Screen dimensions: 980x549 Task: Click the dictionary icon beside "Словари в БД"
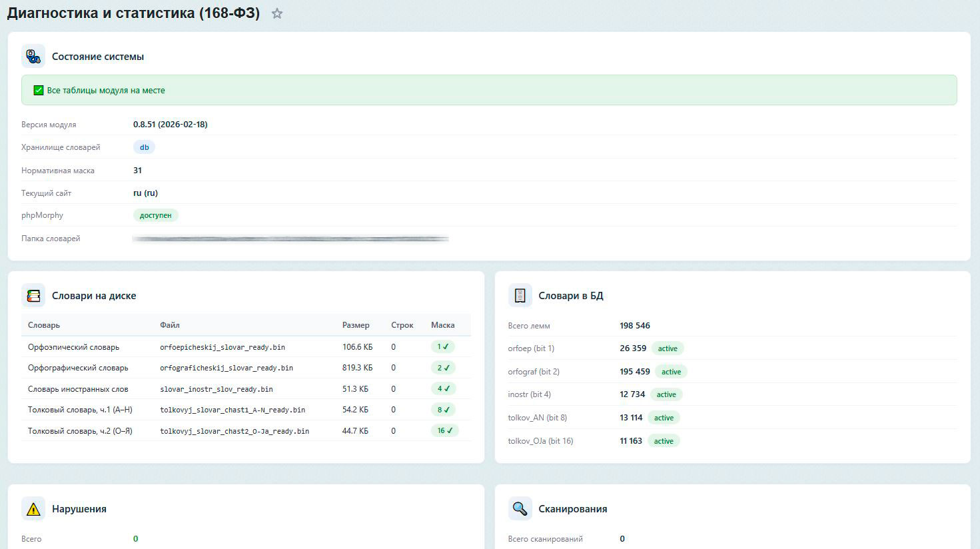[x=520, y=294]
